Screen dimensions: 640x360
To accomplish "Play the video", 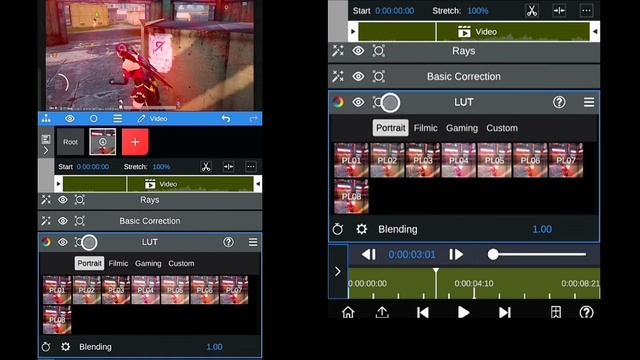I will pyautogui.click(x=463, y=312).
